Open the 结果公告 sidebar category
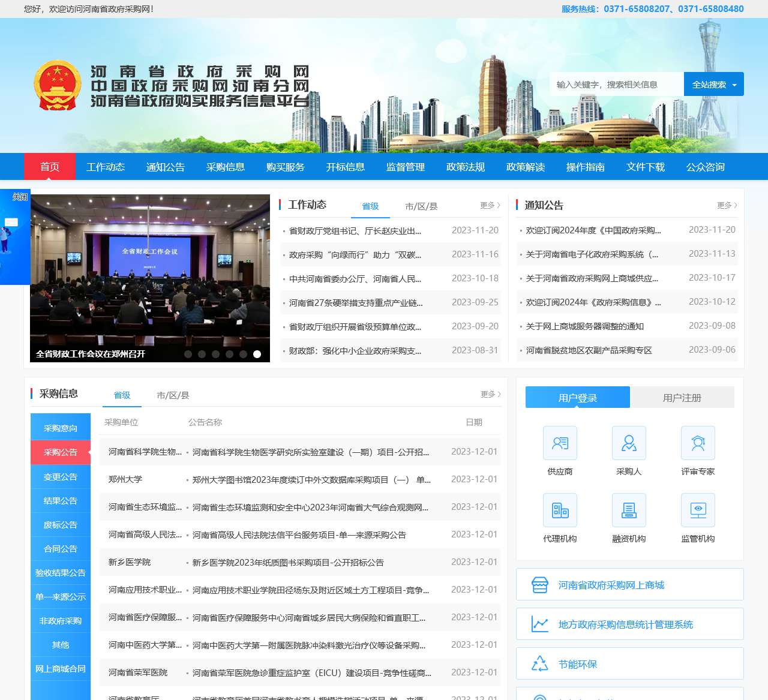Screen dimensions: 768x700 [x=61, y=501]
